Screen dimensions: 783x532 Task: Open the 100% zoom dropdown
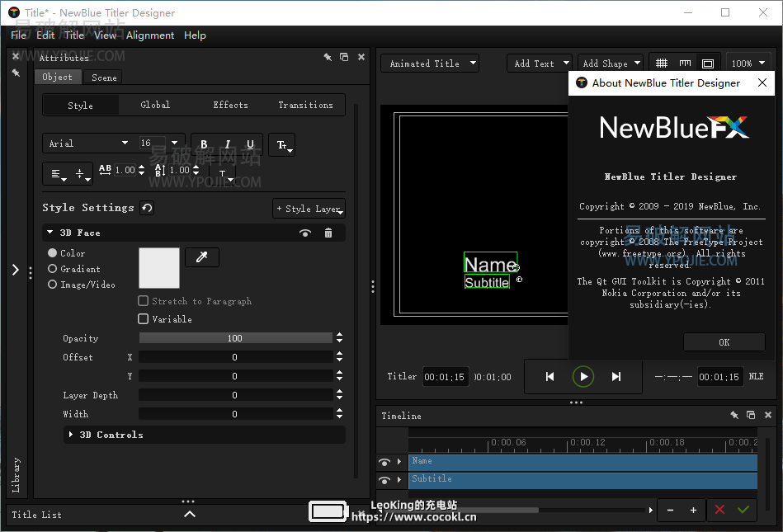[x=748, y=64]
